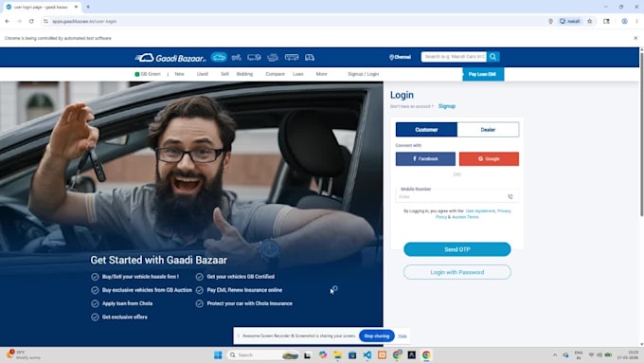Open a new browser tab
Image resolution: width=644 pixels, height=363 pixels.
88,7
